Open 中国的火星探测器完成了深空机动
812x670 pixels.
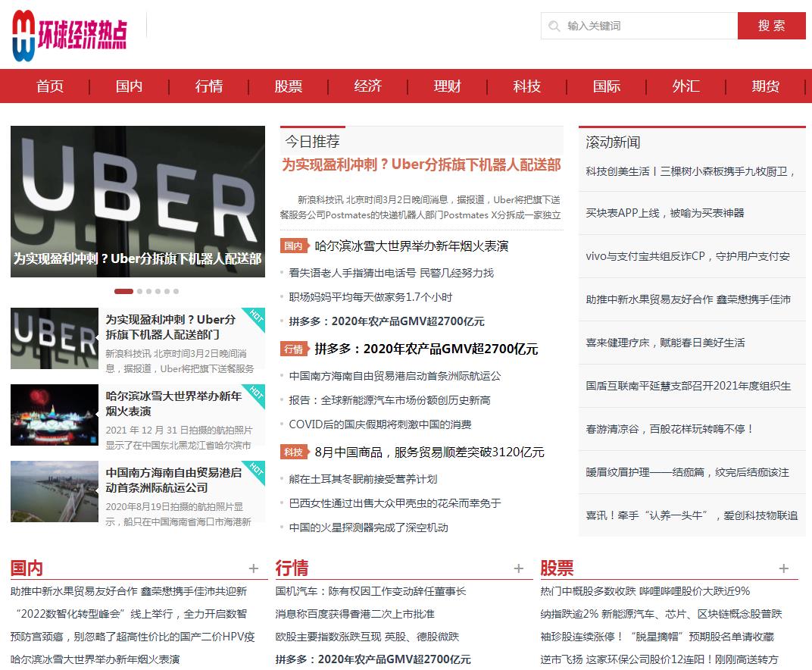pos(369,528)
